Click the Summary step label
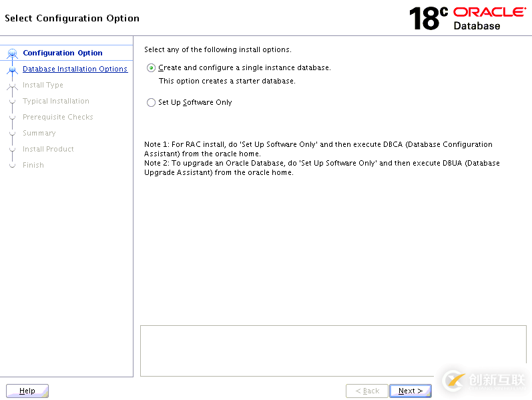The image size is (532, 400). (39, 133)
